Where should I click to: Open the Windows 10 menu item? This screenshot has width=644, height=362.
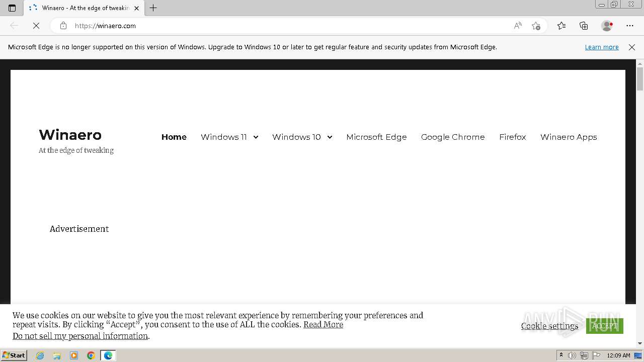click(296, 137)
